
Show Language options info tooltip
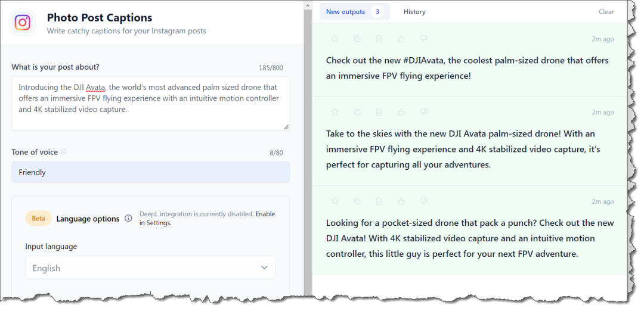click(x=128, y=219)
